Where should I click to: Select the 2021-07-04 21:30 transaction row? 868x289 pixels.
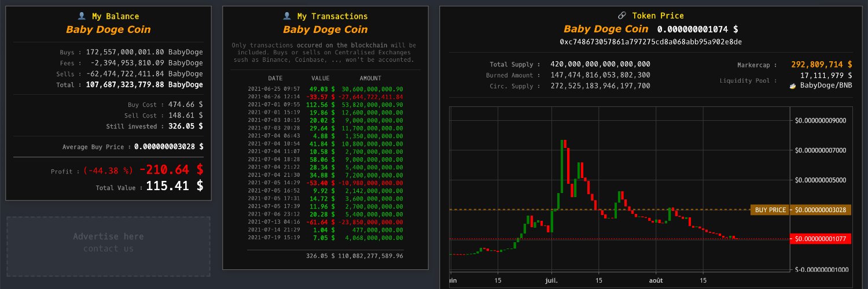325,175
